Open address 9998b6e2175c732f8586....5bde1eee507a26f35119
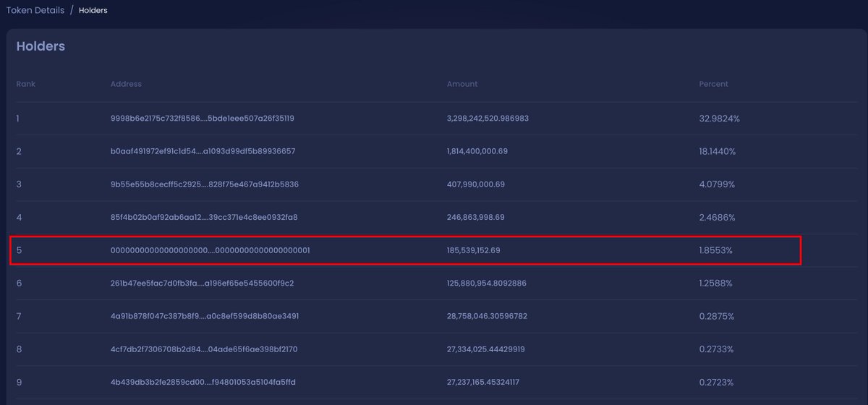 tap(202, 118)
